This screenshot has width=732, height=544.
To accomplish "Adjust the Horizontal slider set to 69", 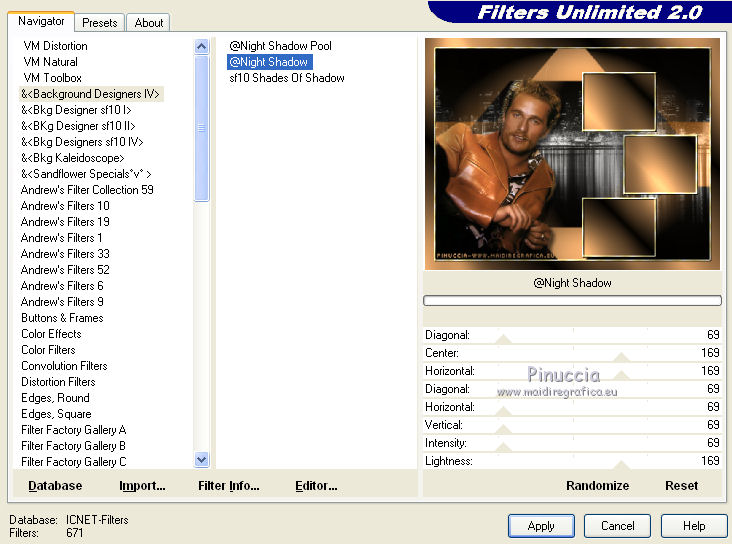I will click(572, 407).
